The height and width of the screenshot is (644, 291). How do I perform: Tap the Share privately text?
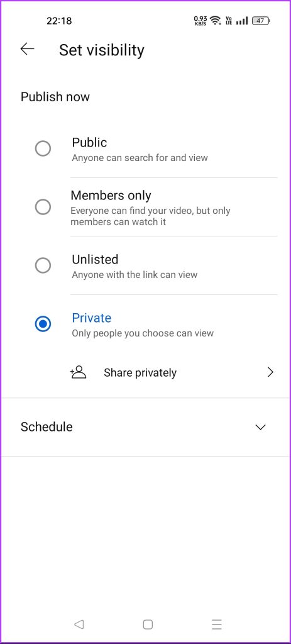[140, 372]
